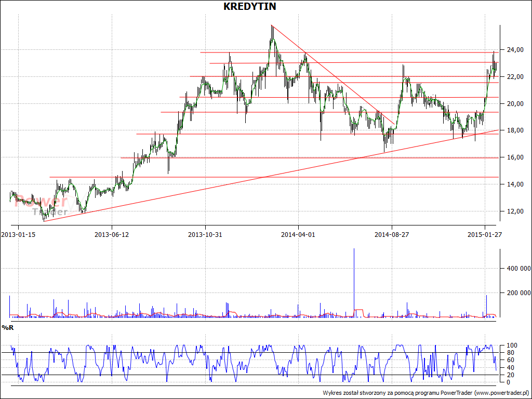Click the 2013-01-15 date label
The image size is (532, 399).
tap(18, 234)
